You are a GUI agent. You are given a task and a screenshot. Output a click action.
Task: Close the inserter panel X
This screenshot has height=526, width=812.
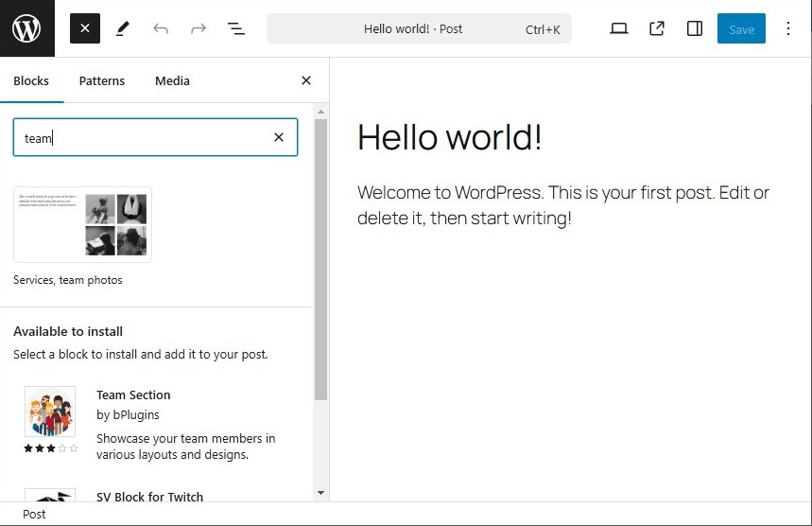[305, 80]
